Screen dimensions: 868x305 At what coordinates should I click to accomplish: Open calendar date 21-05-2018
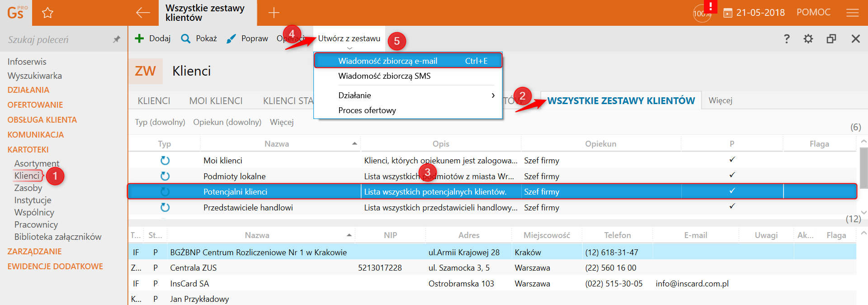[x=754, y=13]
